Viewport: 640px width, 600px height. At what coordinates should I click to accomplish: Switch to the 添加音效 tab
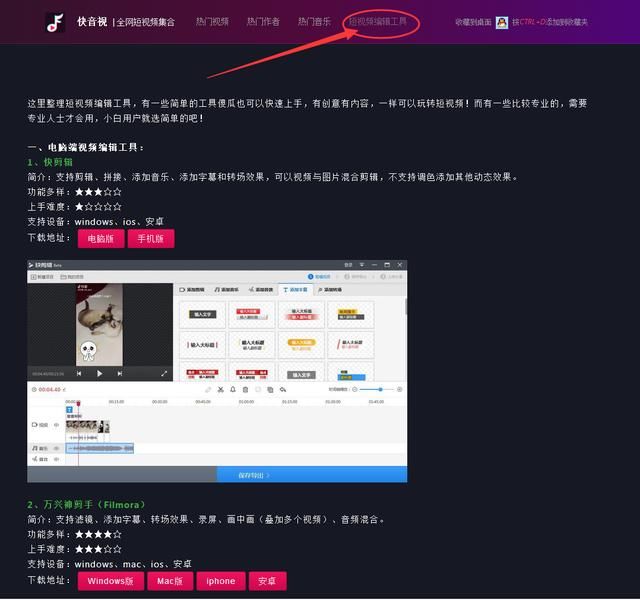pyautogui.click(x=261, y=289)
